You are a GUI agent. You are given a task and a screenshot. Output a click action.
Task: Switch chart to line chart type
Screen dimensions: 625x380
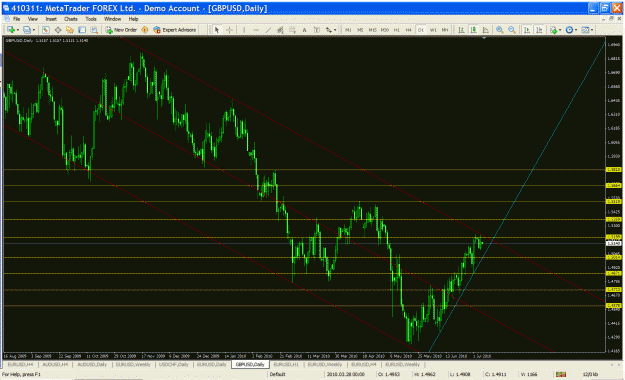485,30
